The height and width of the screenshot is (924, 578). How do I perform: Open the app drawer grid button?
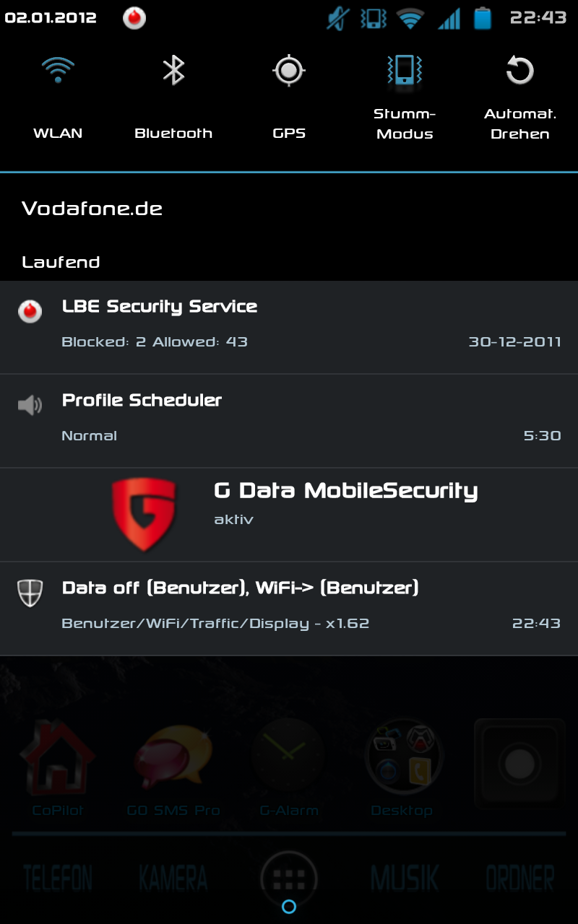tap(288, 879)
